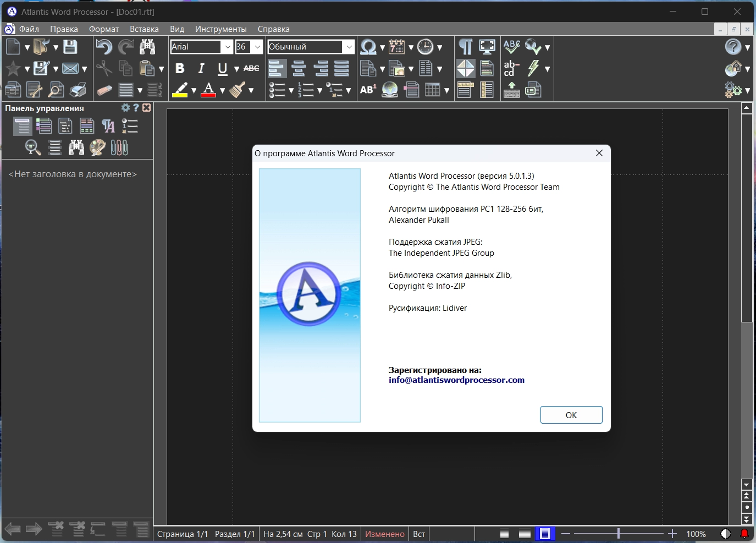The height and width of the screenshot is (543, 756).
Task: Click the Cut scissors icon
Action: click(x=103, y=68)
